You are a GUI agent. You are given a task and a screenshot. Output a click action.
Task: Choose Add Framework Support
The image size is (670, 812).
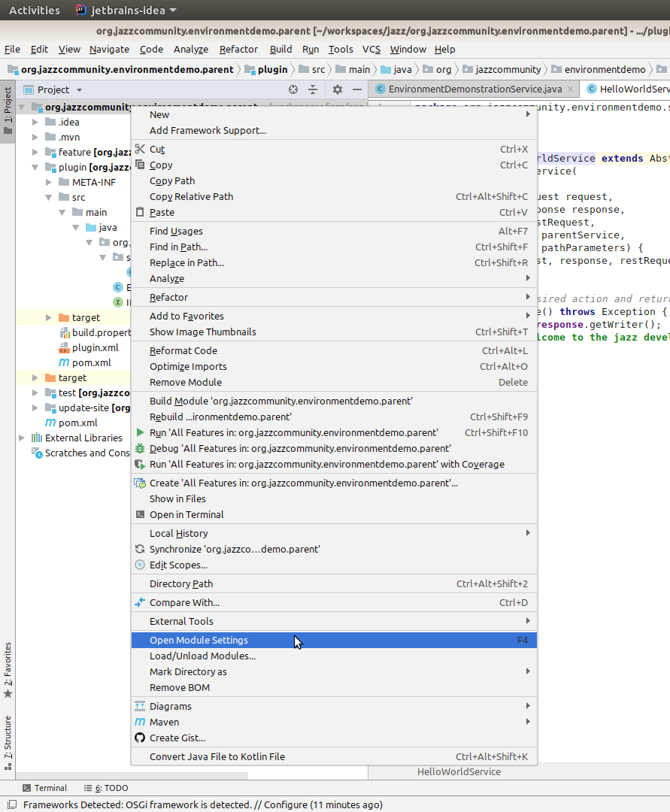[x=334, y=130]
